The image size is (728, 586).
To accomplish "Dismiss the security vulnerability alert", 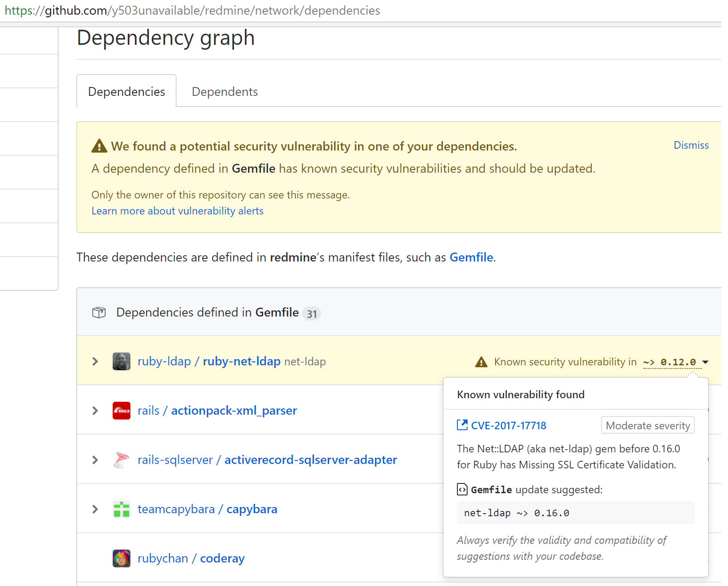I will pos(691,145).
